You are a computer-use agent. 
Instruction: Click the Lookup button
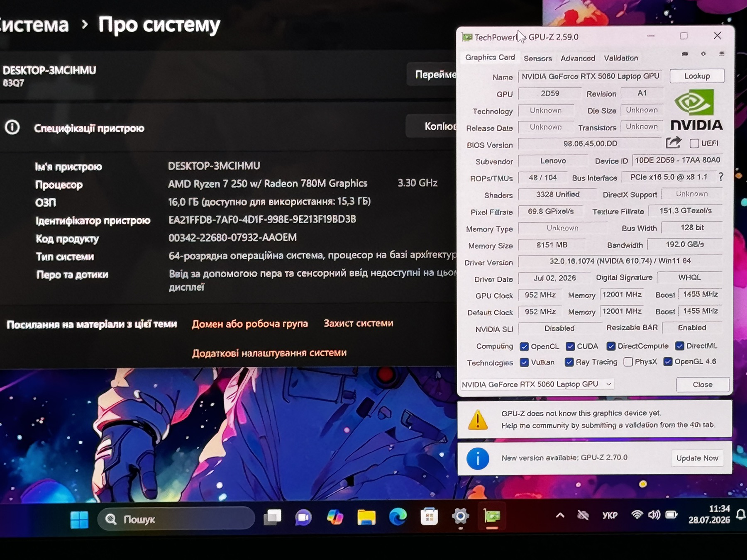[697, 76]
